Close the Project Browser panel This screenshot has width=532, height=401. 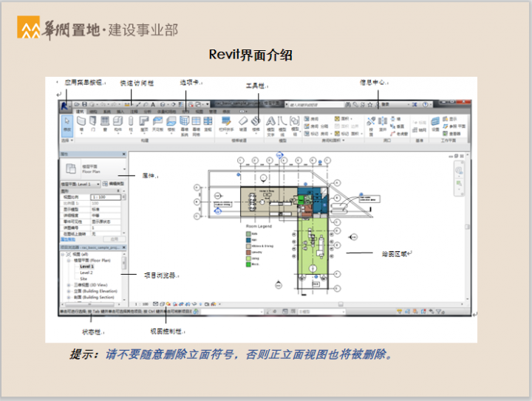point(124,247)
